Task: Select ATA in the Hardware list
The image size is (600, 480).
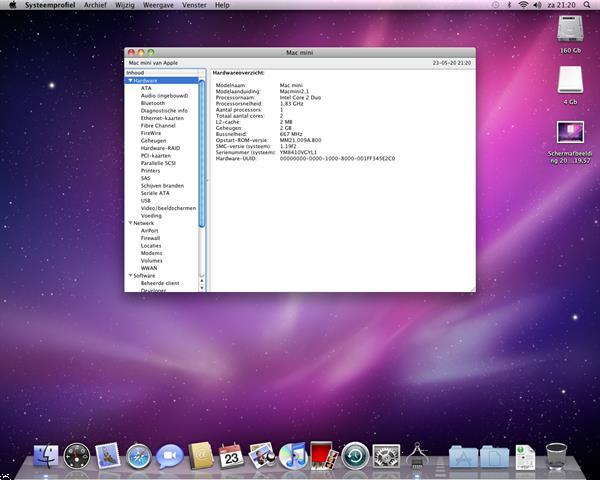Action: coord(146,88)
